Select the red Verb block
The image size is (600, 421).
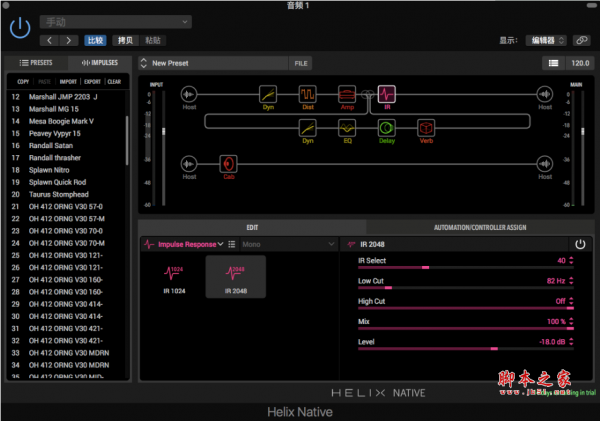425,128
